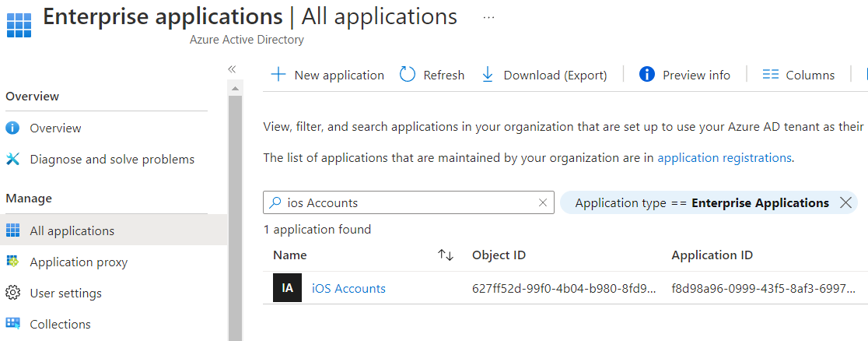Image resolution: width=868 pixels, height=341 pixels.
Task: Click the IA application thumbnail
Action: point(287,288)
